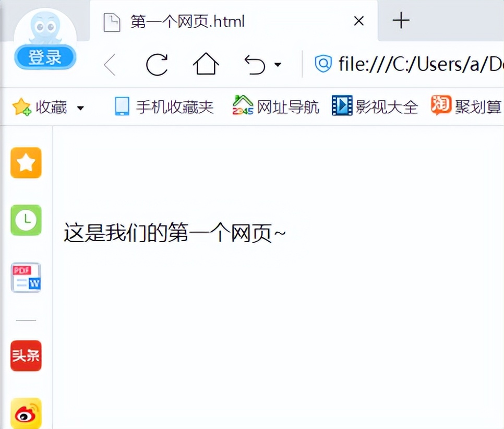Open the PDF to Word converter tool
Viewport: 504px width, 429px height.
(26, 278)
